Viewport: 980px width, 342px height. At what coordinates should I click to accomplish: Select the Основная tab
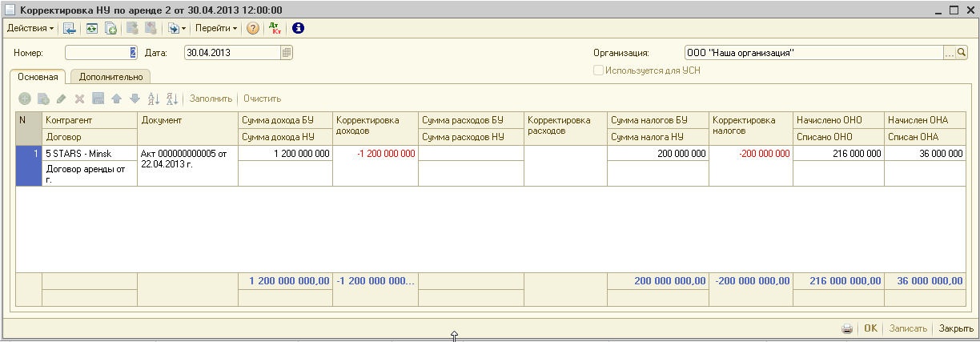pyautogui.click(x=38, y=77)
